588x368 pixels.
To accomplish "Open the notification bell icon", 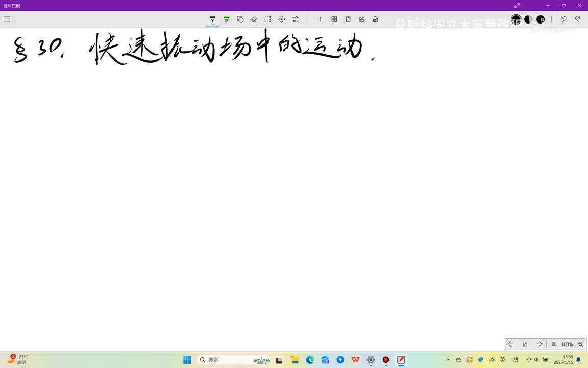I will [579, 360].
